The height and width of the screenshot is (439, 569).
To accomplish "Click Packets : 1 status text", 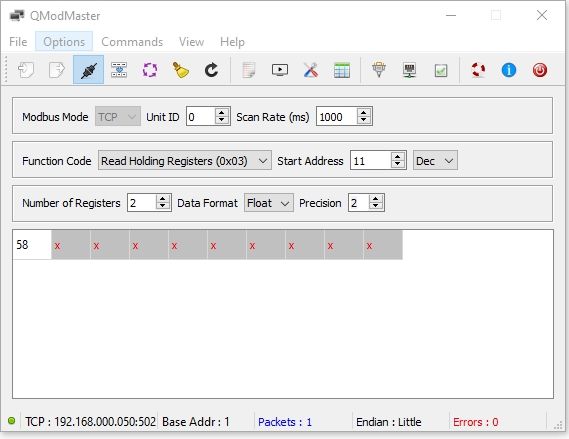I will click(285, 422).
